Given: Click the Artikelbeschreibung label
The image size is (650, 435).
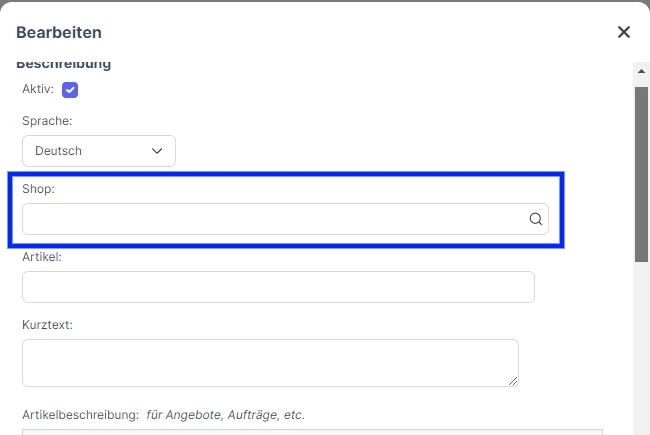Looking at the screenshot, I should 80,415.
